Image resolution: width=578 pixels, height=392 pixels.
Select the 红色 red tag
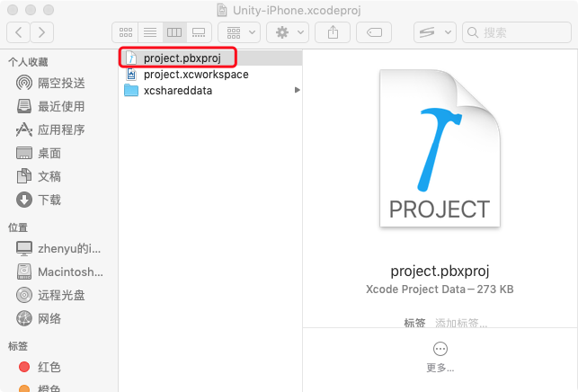[x=40, y=367]
